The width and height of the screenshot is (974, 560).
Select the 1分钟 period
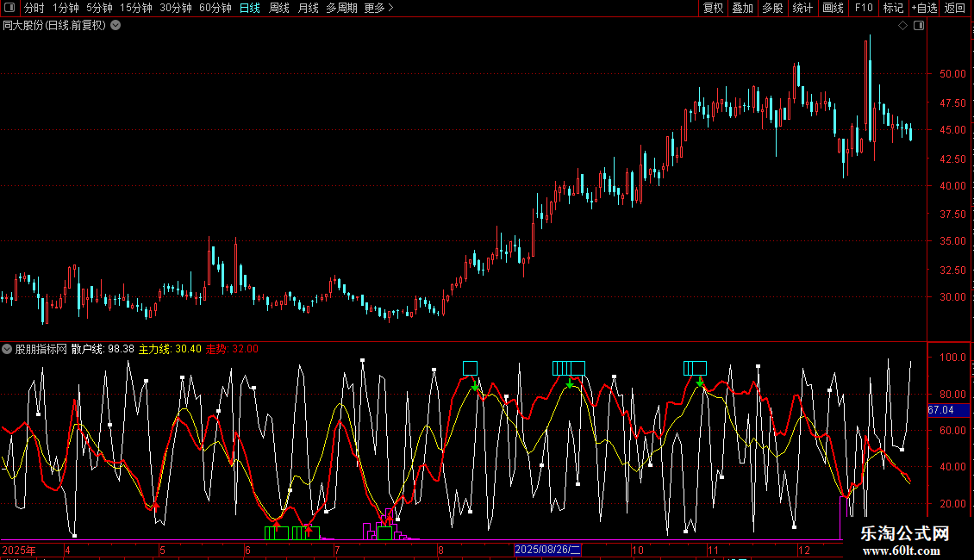(x=66, y=8)
